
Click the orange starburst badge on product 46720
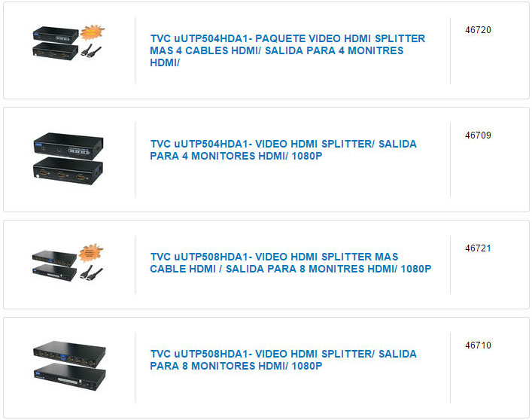coord(93,32)
